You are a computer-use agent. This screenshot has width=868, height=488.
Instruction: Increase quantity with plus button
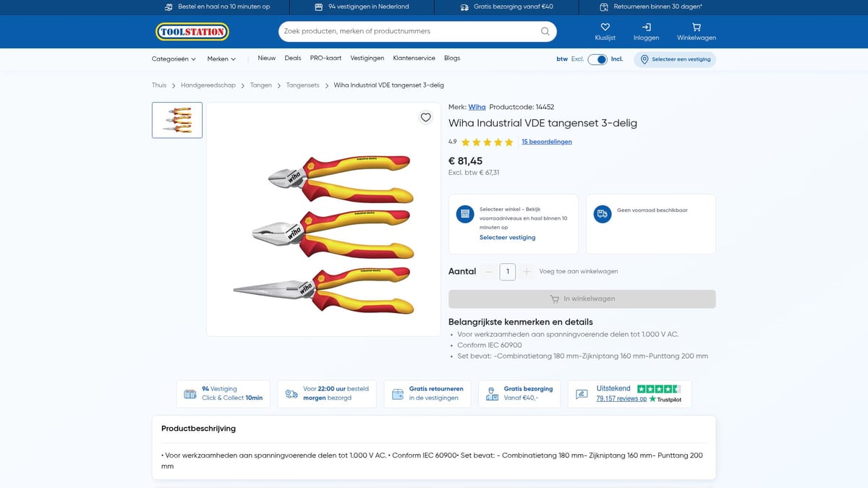point(527,272)
